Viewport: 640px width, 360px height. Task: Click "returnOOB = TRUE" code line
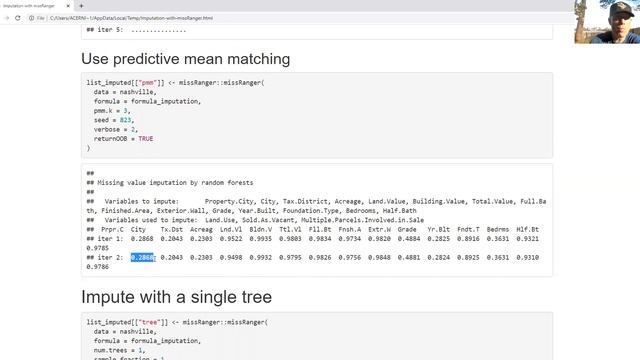pos(123,139)
